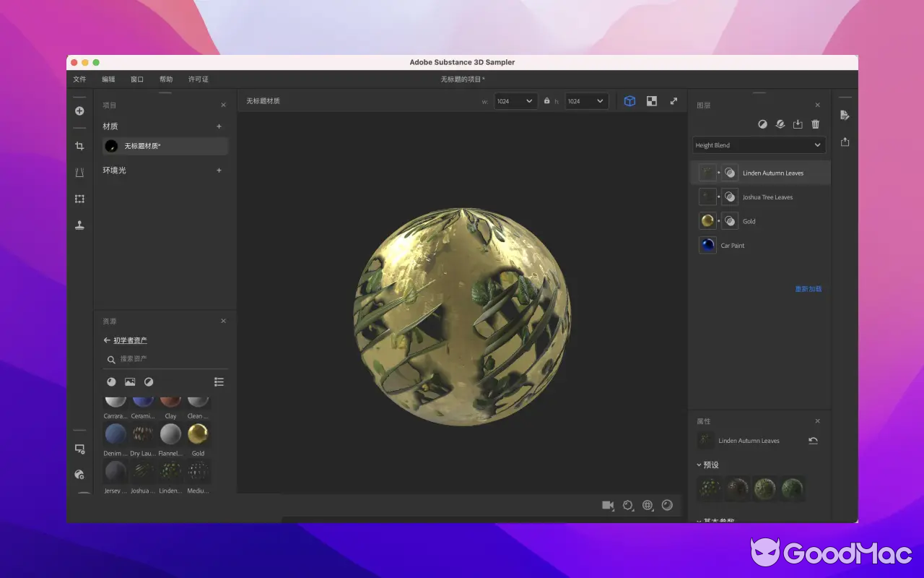
Task: Select the Gold material swatch in assets
Action: 198,434
